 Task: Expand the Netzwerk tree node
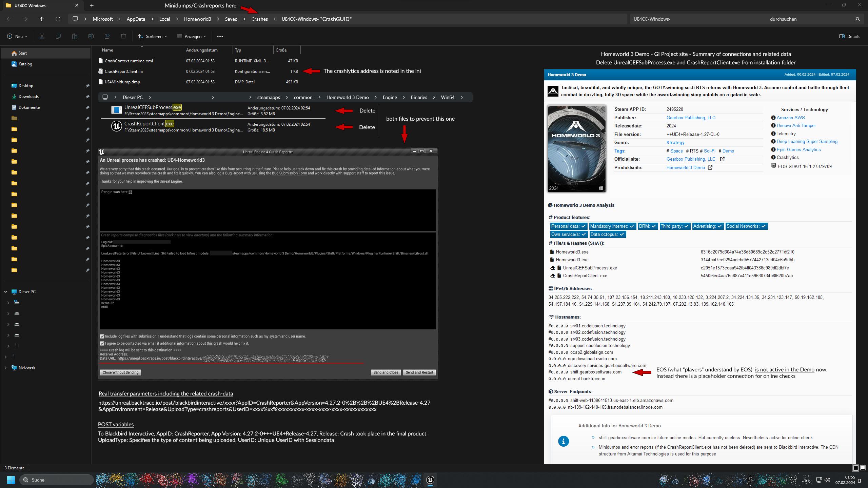pos(6,368)
